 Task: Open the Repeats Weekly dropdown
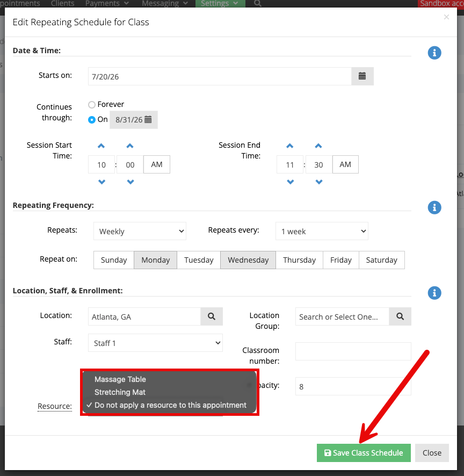[x=140, y=232]
